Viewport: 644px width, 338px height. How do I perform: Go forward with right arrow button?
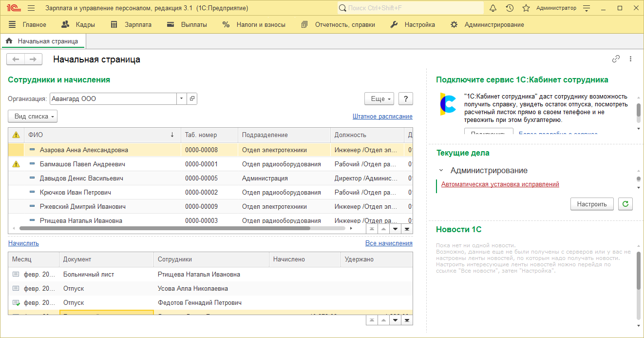[33, 59]
